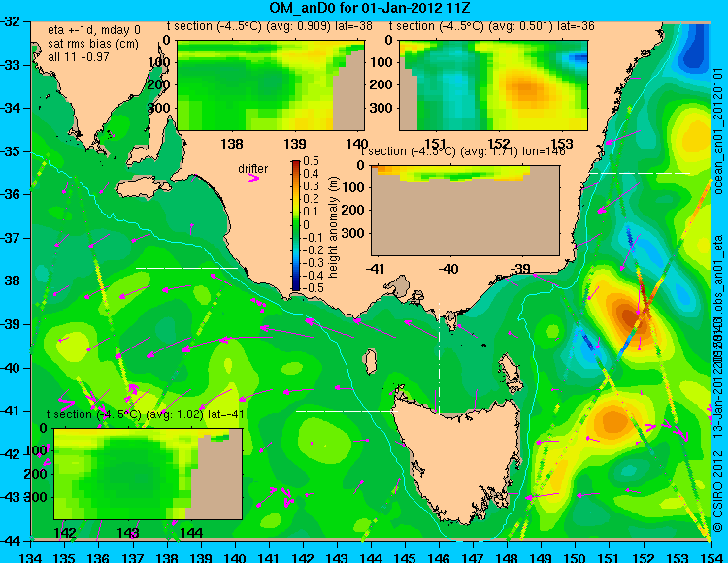Image resolution: width=728 pixels, height=563 pixels.
Task: Click the 0.5 tick on the colorbar
Action: point(311,161)
